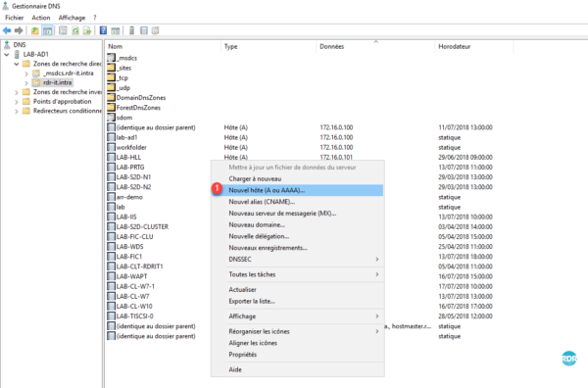Click the properties toolbar icon
This screenshot has height=388, width=588.
63,30
